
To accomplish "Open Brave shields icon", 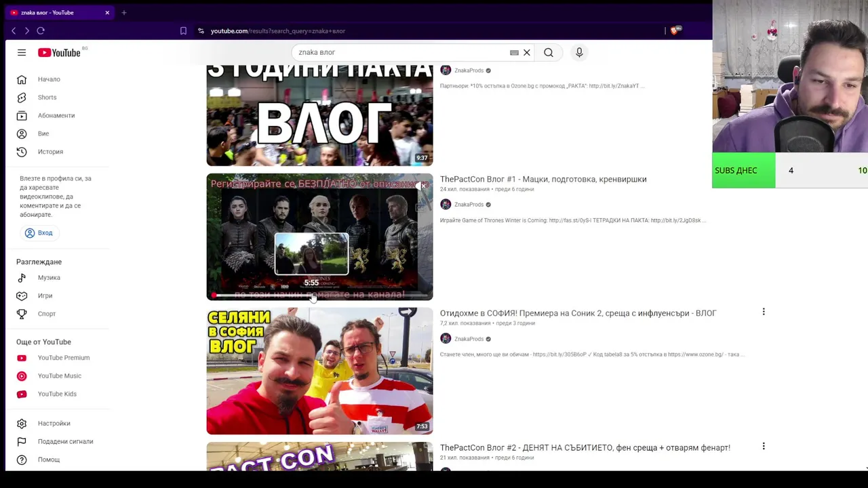I will pos(675,30).
